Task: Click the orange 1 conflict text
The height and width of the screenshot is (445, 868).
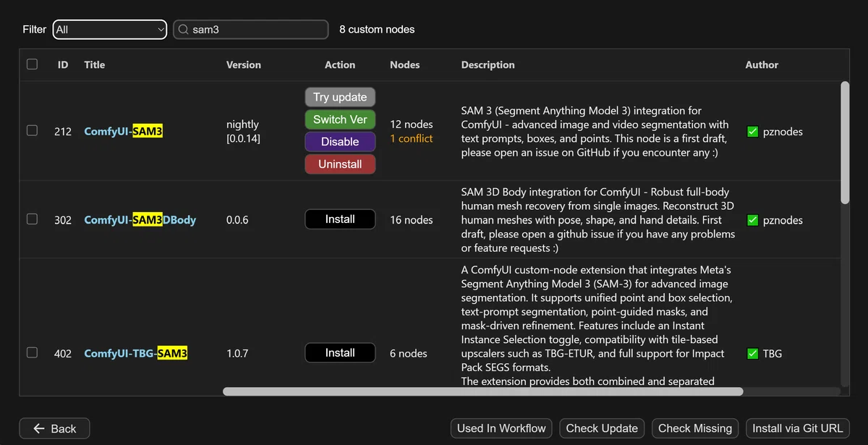Action: (411, 138)
